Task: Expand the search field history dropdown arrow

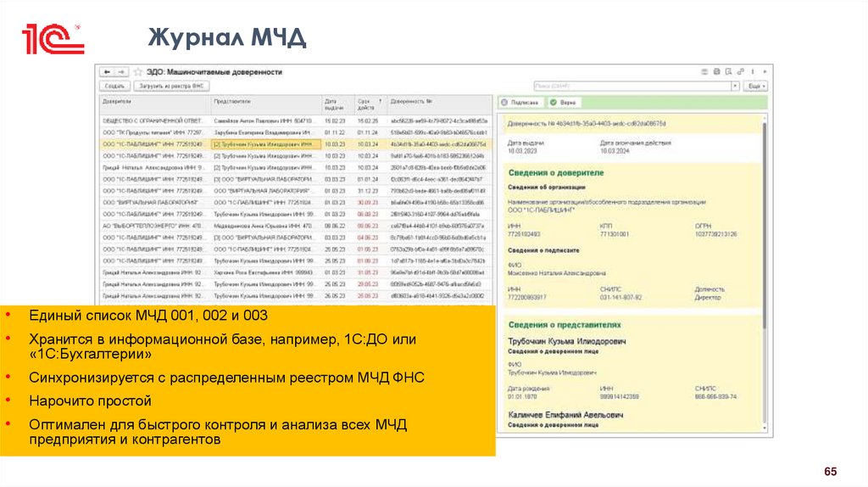Action: point(735,87)
